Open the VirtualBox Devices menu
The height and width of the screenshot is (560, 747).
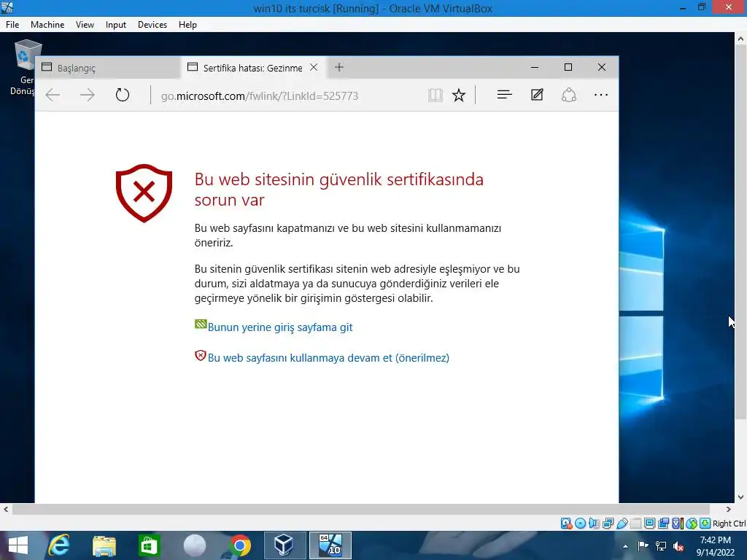point(152,25)
